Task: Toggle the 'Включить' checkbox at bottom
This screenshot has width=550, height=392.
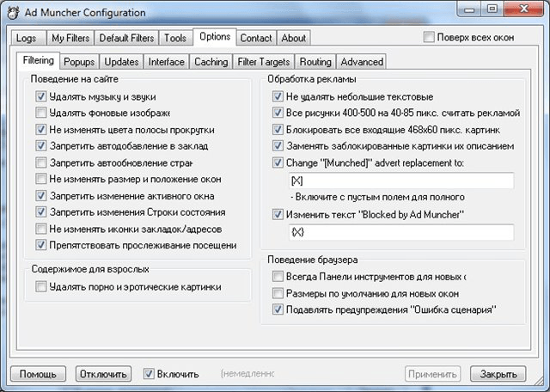Action: point(149,374)
